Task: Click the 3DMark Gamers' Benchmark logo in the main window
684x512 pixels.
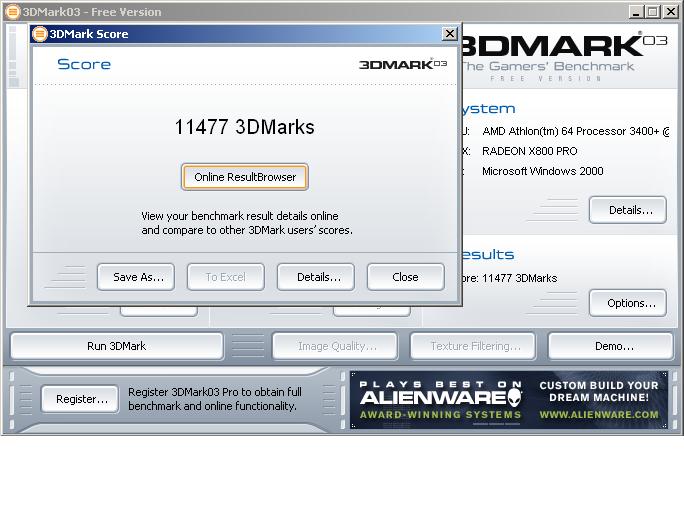Action: (563, 57)
